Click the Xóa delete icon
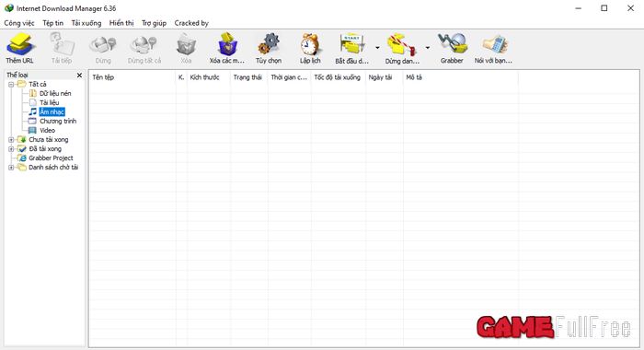 (186, 44)
